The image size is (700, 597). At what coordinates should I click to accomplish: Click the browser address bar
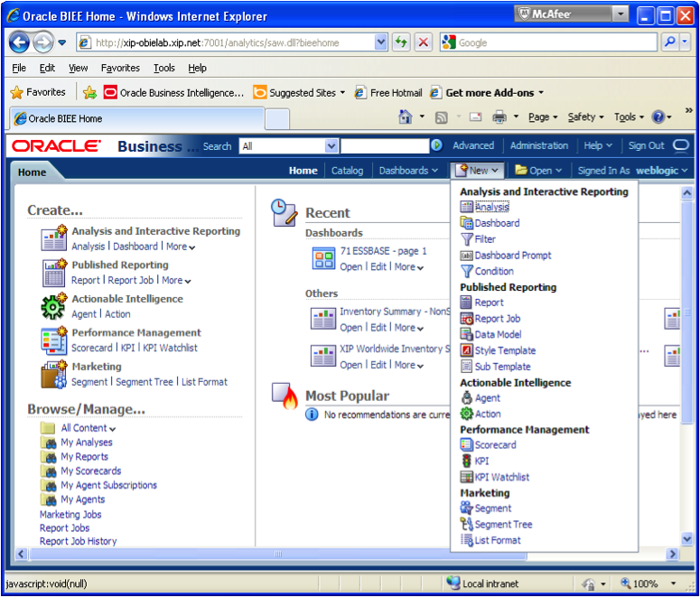tap(227, 42)
